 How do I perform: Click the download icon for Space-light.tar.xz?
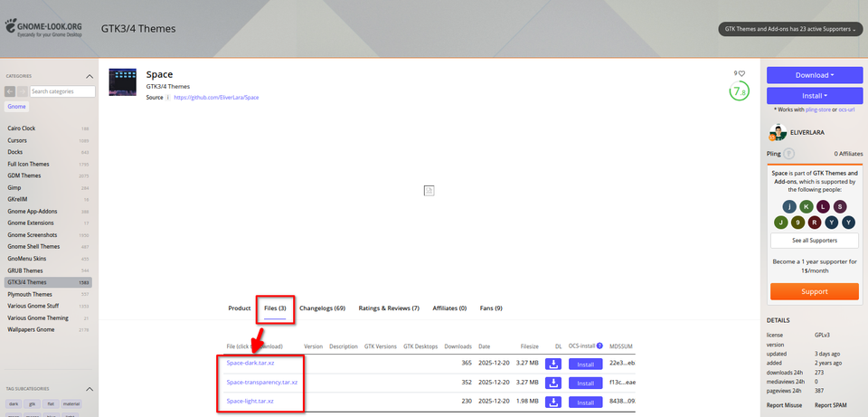tap(553, 402)
